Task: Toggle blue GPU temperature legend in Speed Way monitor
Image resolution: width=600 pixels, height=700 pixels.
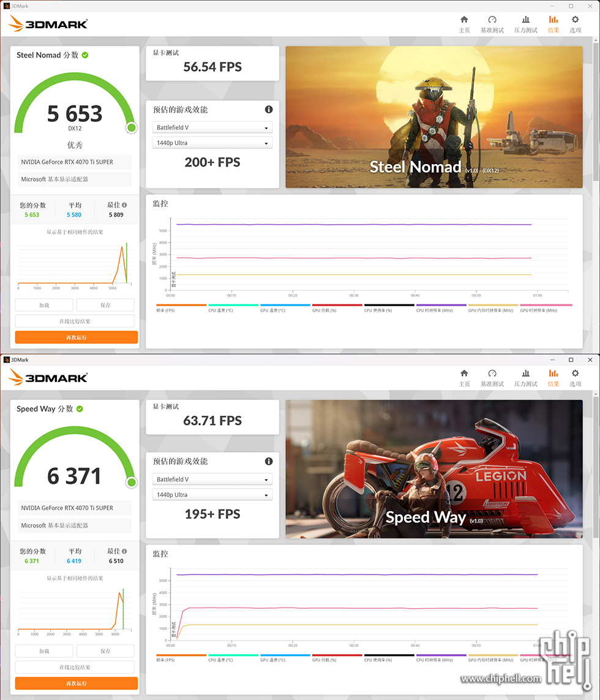Action: click(285, 658)
